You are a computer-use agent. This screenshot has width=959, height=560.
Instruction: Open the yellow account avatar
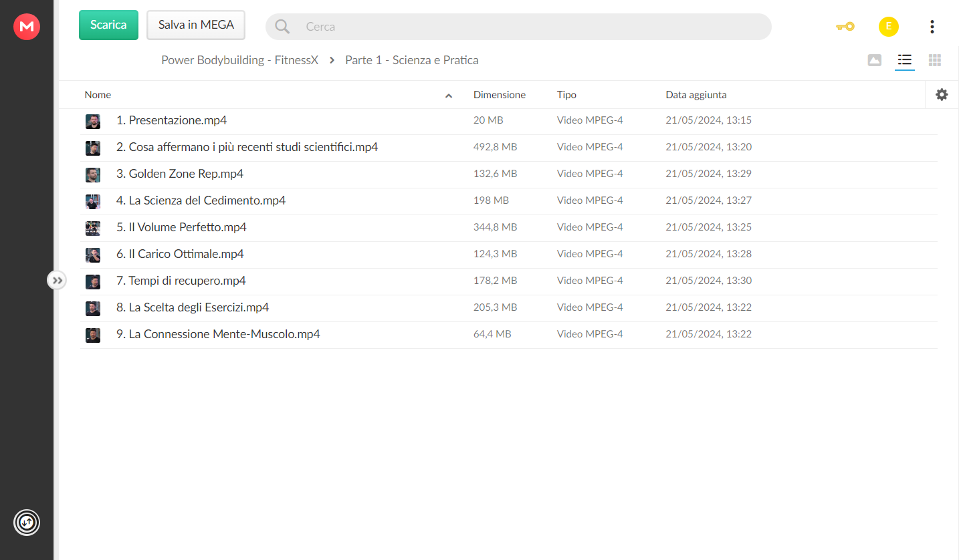pos(888,27)
